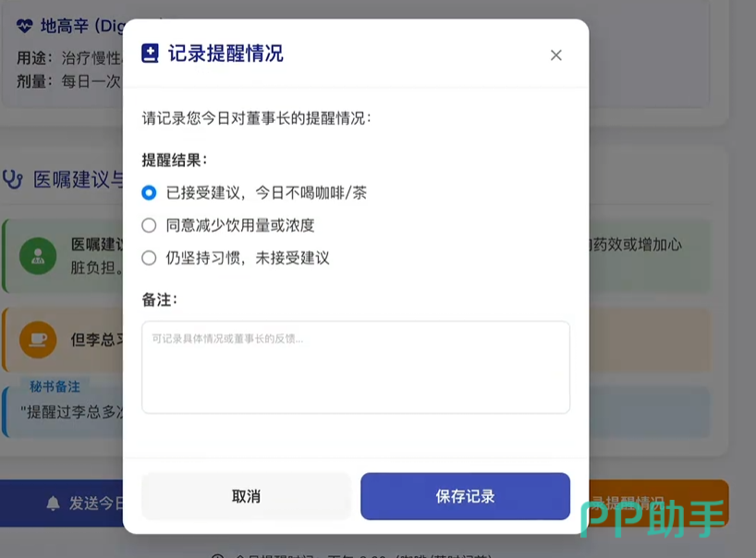
Task: Click the medical notebook icon in dialog title
Action: tap(150, 54)
